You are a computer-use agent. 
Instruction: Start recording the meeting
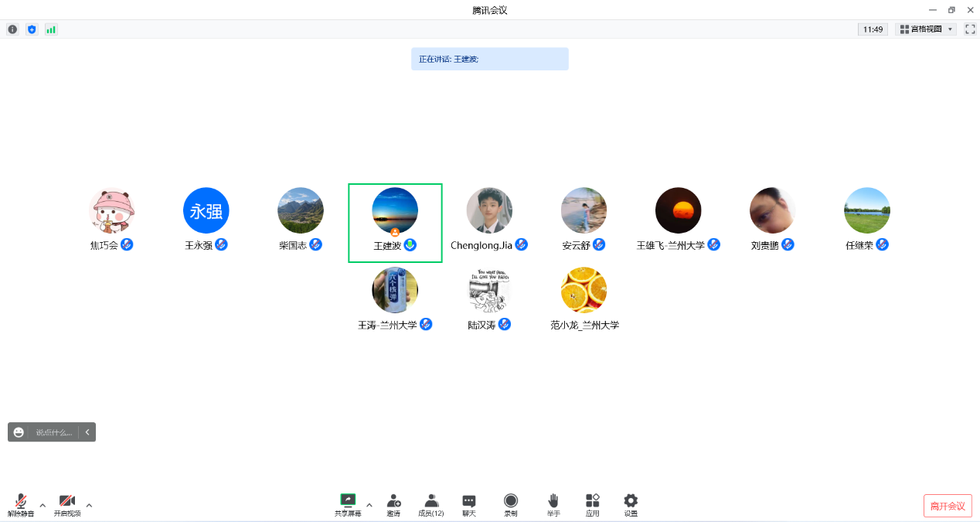(511, 504)
